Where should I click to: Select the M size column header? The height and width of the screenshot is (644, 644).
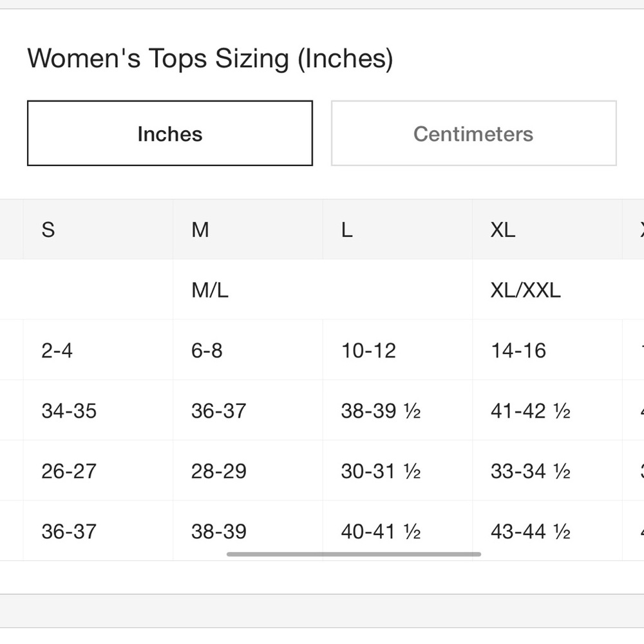tap(248, 229)
